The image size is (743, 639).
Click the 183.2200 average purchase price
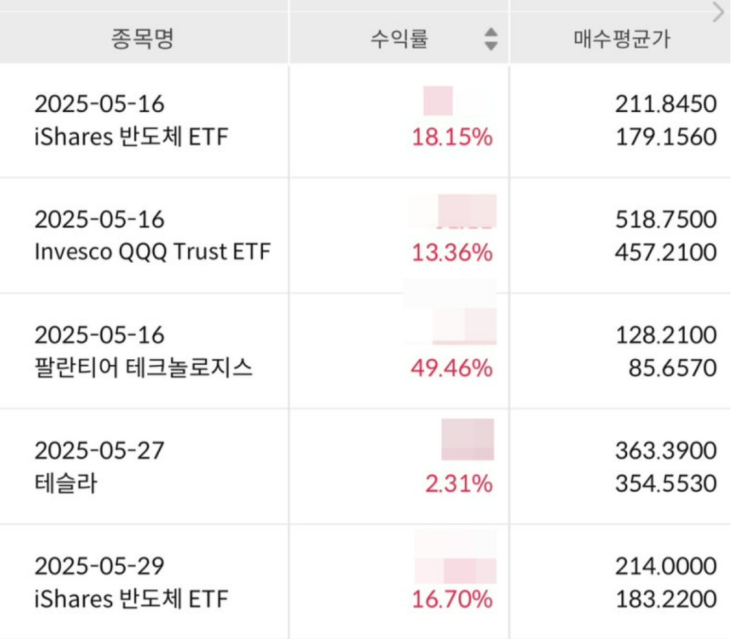coord(666,599)
